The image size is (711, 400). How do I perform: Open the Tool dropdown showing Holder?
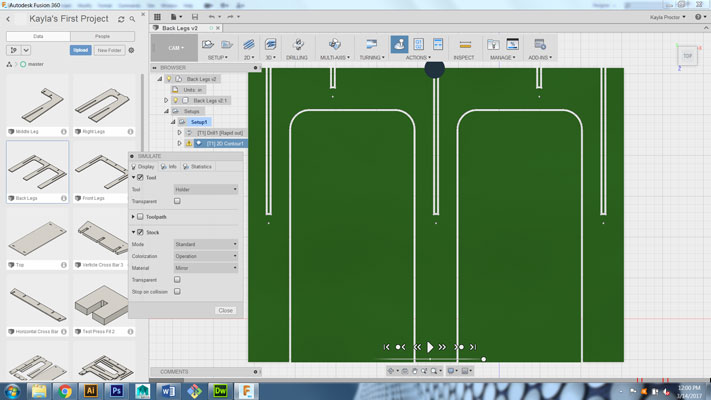tap(206, 189)
